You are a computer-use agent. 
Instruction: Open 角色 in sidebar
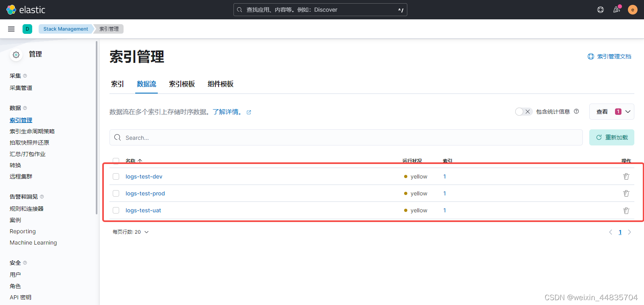[15, 286]
